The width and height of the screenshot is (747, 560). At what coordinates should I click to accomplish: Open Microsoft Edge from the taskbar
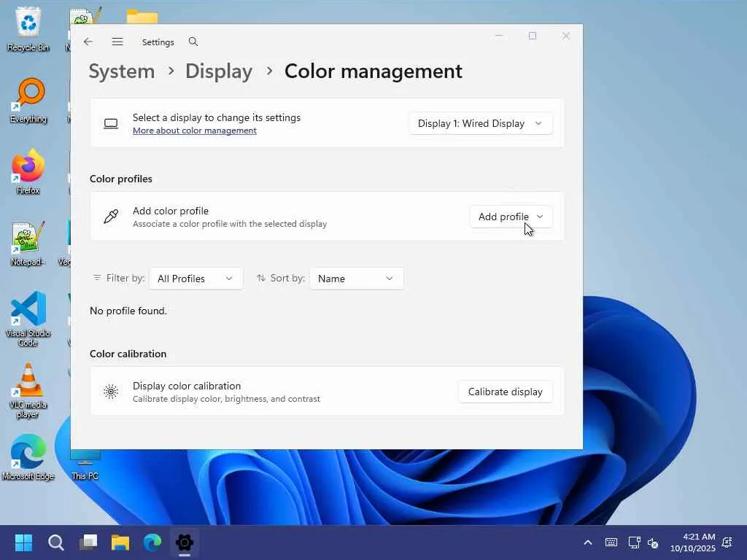(152, 542)
